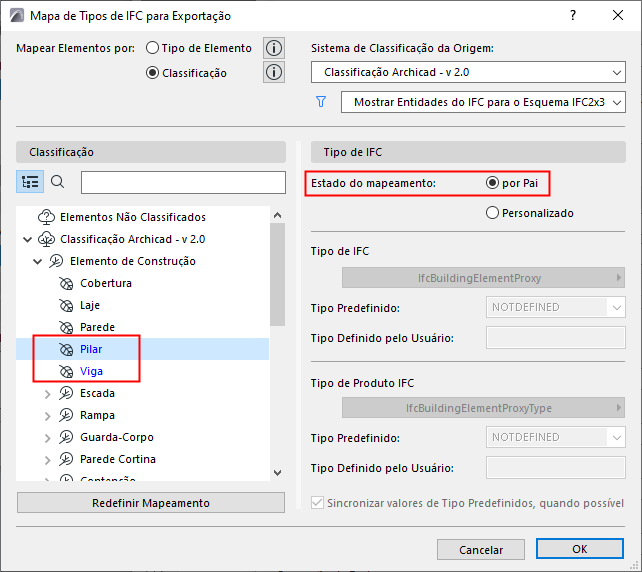Toggle the tree view icon in Classificação
This screenshot has height=572, width=642.
click(x=30, y=182)
